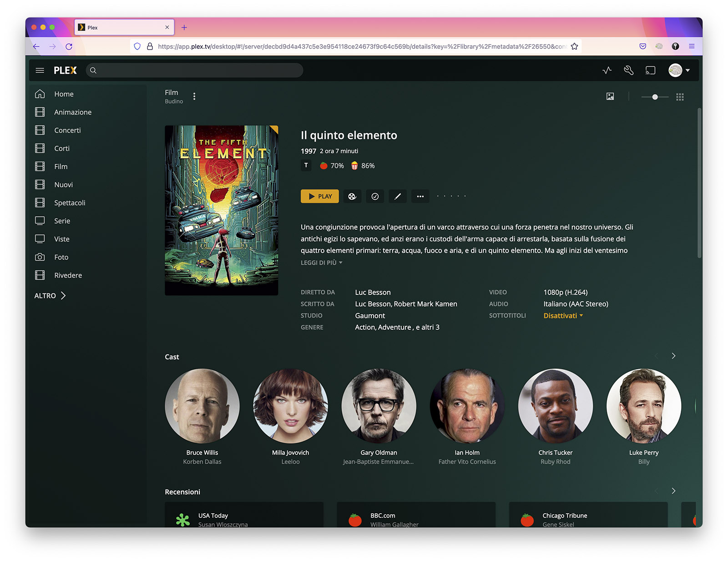Click the browser back arrow

tap(36, 46)
